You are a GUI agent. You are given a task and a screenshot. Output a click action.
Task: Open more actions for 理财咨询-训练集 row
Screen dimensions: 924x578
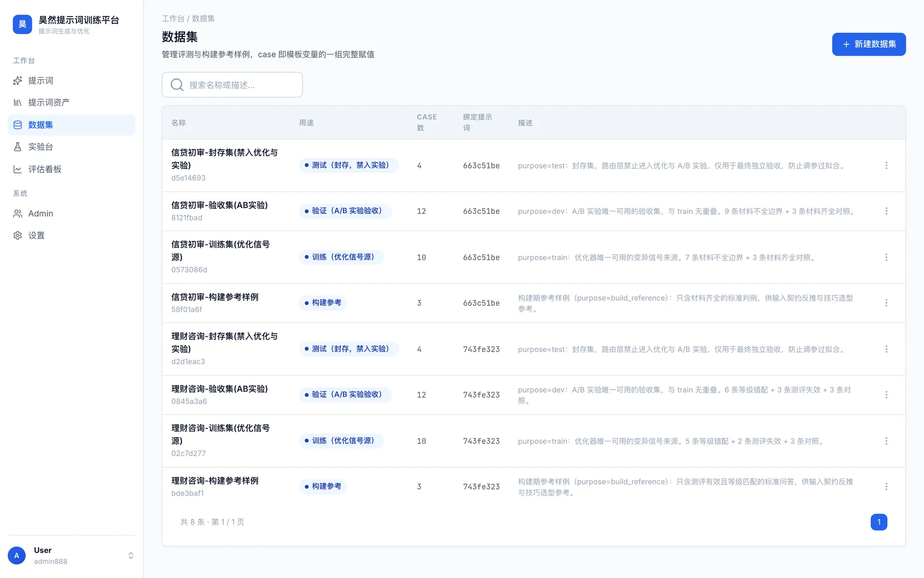[886, 441]
